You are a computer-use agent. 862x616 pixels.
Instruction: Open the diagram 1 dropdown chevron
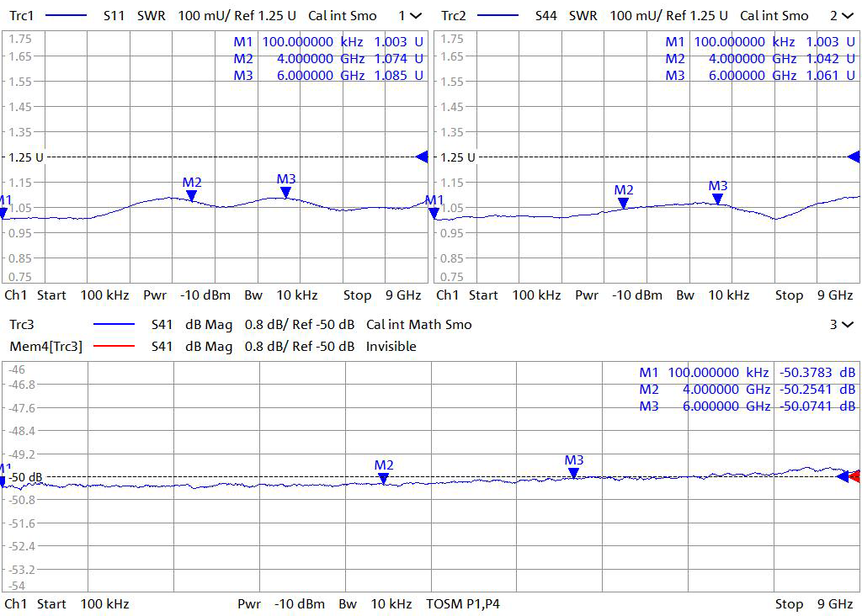(416, 16)
